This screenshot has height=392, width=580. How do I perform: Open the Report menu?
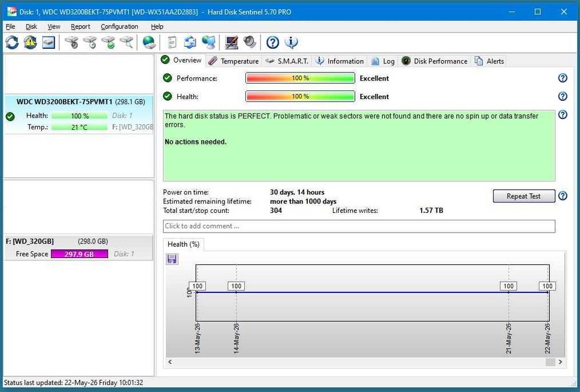click(80, 27)
